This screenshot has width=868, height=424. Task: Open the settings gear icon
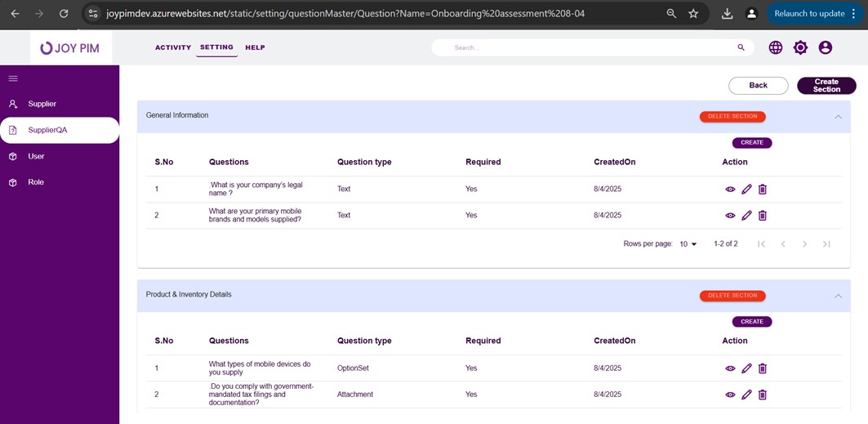800,47
